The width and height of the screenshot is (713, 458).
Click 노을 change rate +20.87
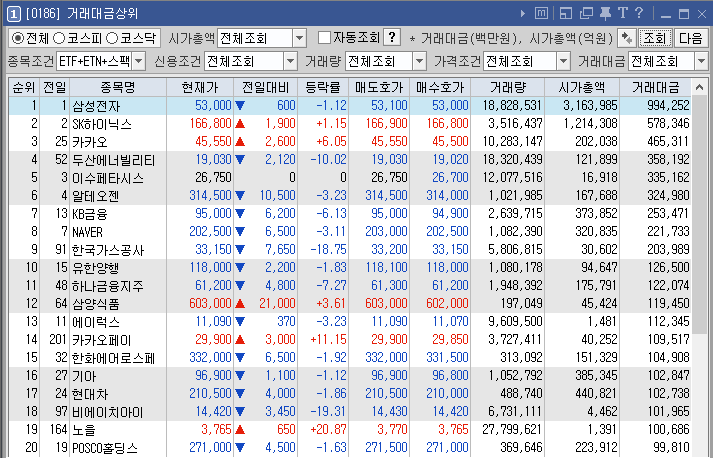pyautogui.click(x=328, y=429)
